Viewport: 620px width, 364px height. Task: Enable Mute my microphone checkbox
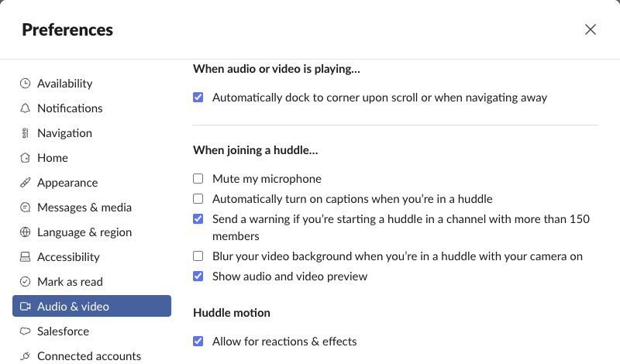[x=198, y=179]
